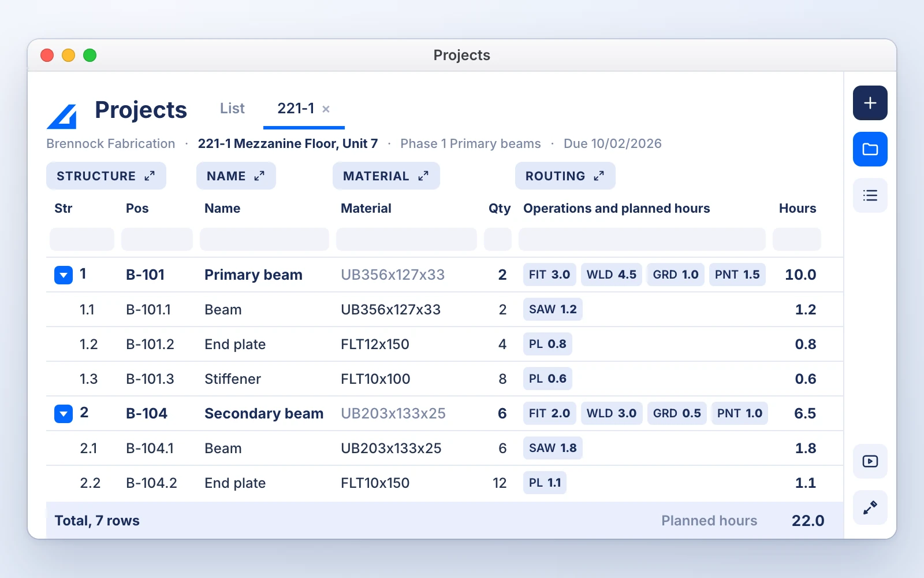
Task: Click the Operations filter field
Action: tap(642, 239)
